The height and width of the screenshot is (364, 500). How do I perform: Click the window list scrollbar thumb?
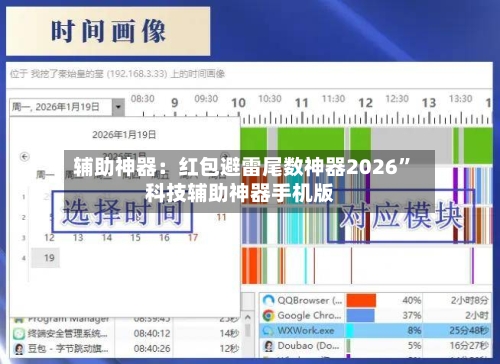pyautogui.click(x=248, y=330)
